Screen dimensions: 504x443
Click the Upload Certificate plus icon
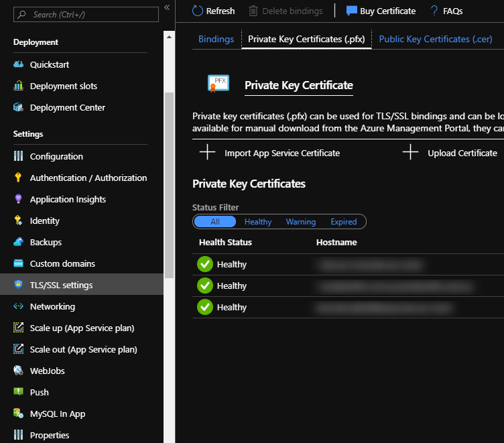[410, 152]
